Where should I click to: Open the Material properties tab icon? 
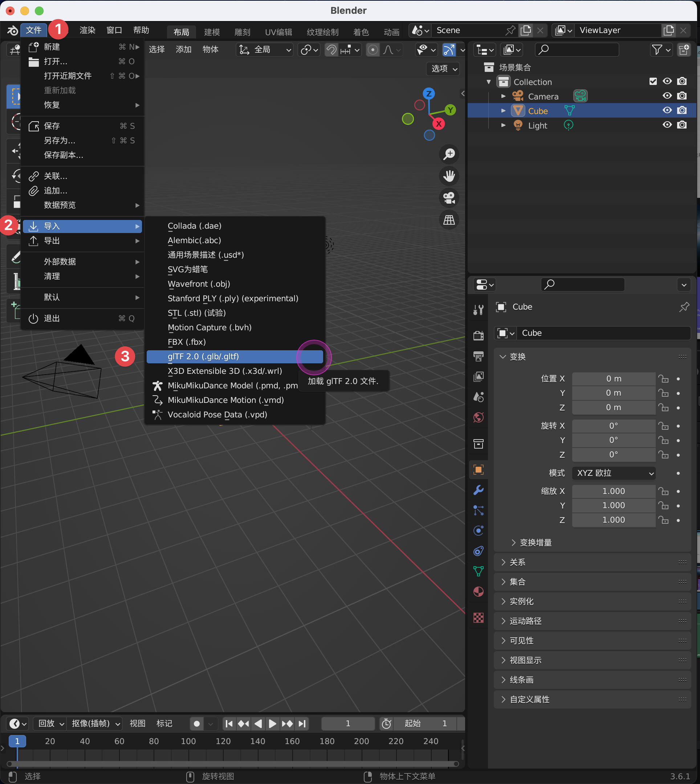(478, 591)
